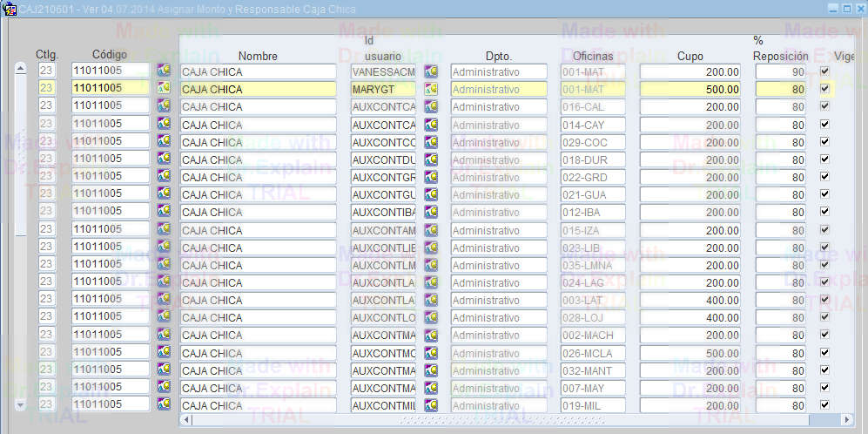Open user lookup icon beside MARYGT
This screenshot has width=868, height=434.
431,88
